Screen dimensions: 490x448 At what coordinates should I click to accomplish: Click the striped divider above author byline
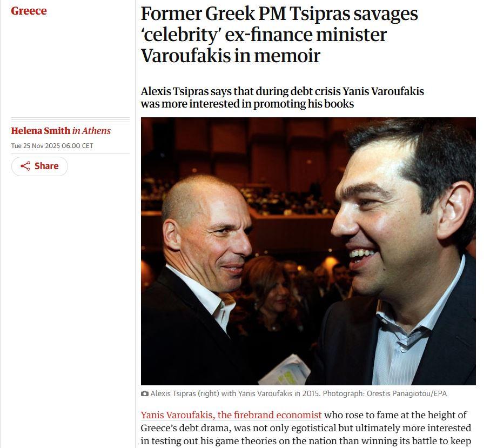[x=70, y=121]
